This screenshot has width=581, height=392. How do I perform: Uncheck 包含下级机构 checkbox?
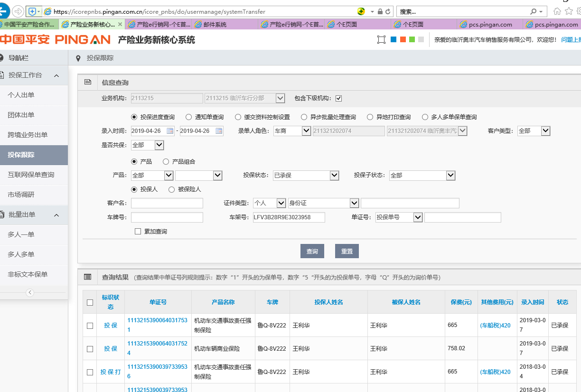tap(338, 98)
